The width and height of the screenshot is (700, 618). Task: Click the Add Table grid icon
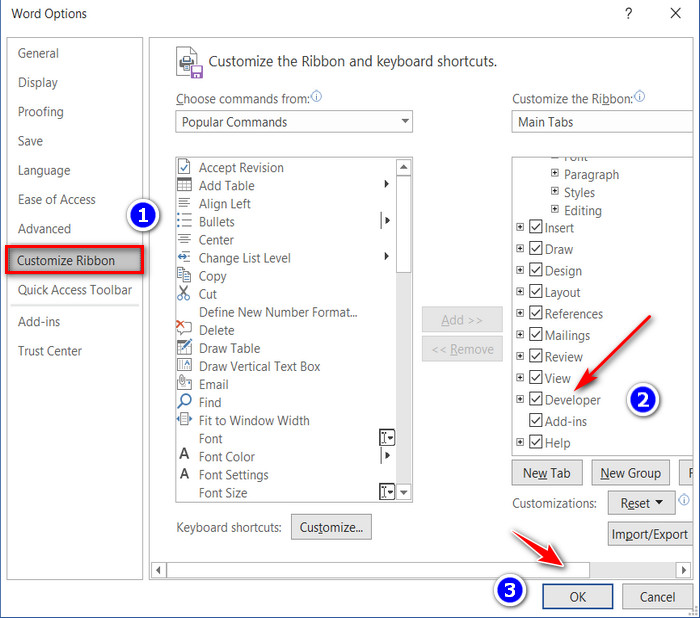184,185
